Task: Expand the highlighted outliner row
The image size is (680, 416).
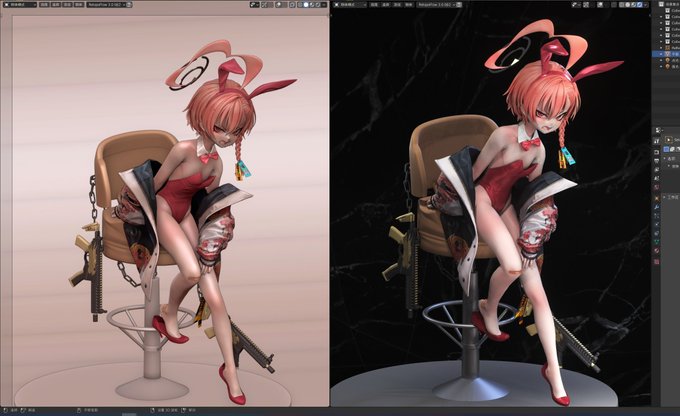Action: click(661, 54)
